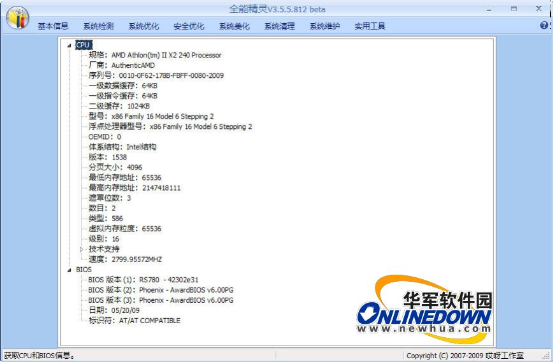Screen dimensions: 554x362
Task: Open the 系统检测 menu
Action: (x=98, y=26)
